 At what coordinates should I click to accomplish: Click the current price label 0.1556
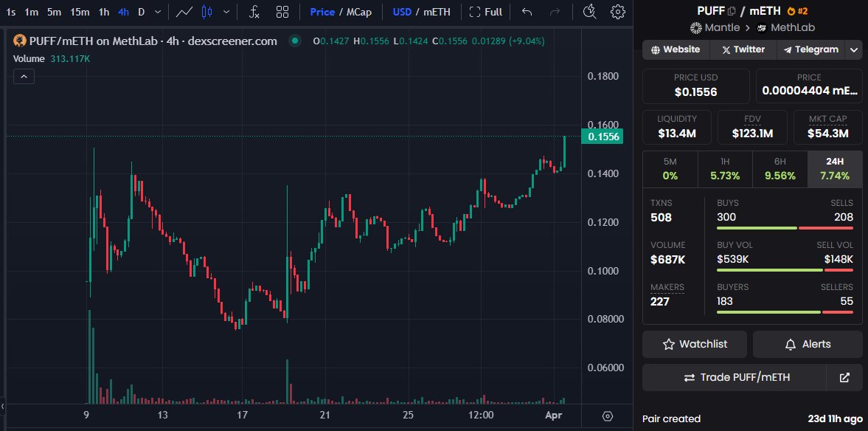click(x=603, y=137)
